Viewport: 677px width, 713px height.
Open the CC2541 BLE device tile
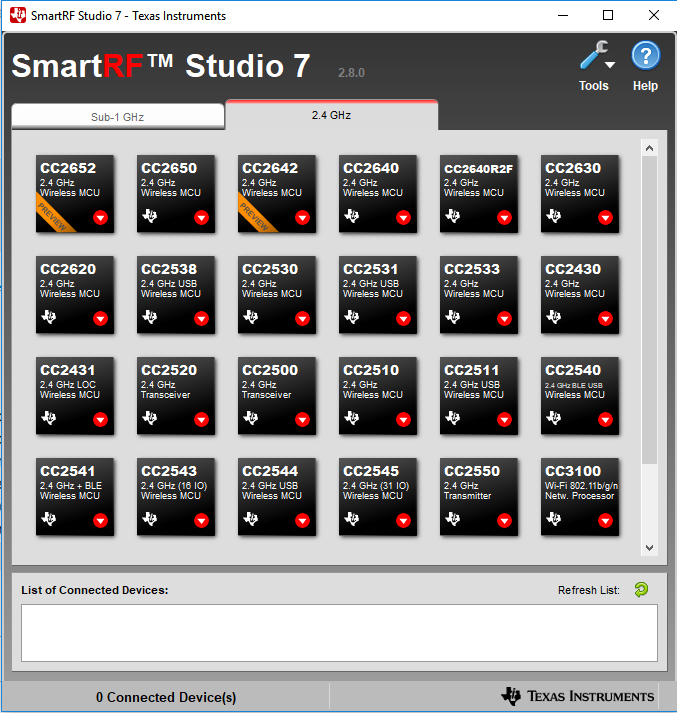75,497
